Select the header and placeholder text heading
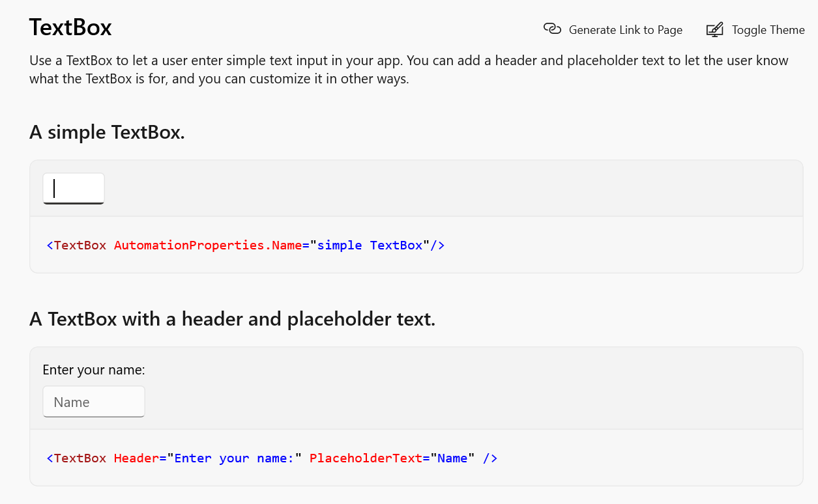This screenshot has width=818, height=504. pyautogui.click(x=233, y=319)
